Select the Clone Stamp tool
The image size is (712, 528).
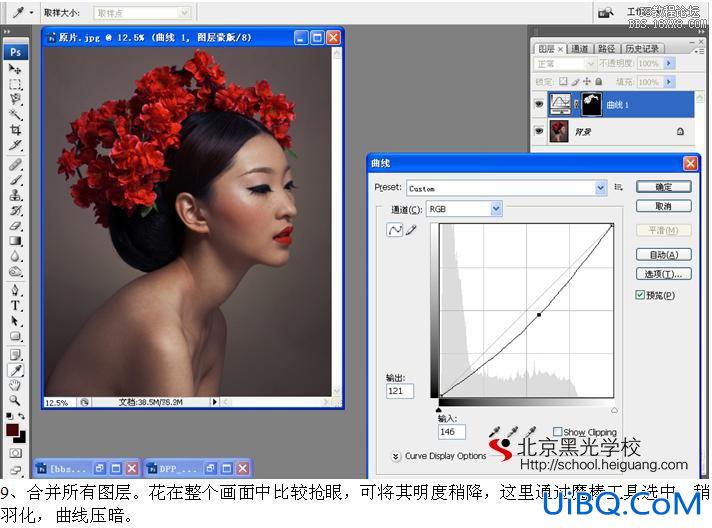15,195
